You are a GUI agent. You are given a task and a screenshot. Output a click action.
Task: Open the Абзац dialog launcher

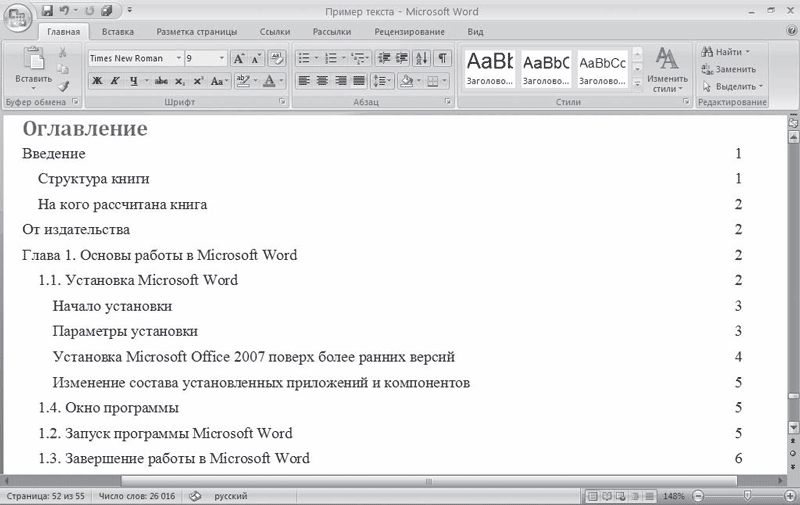[x=447, y=102]
